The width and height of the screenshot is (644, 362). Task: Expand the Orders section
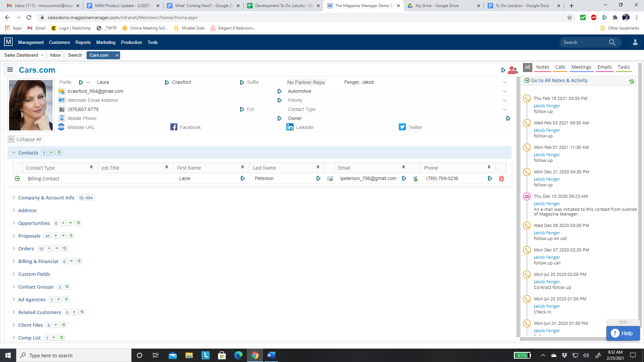coord(14,248)
